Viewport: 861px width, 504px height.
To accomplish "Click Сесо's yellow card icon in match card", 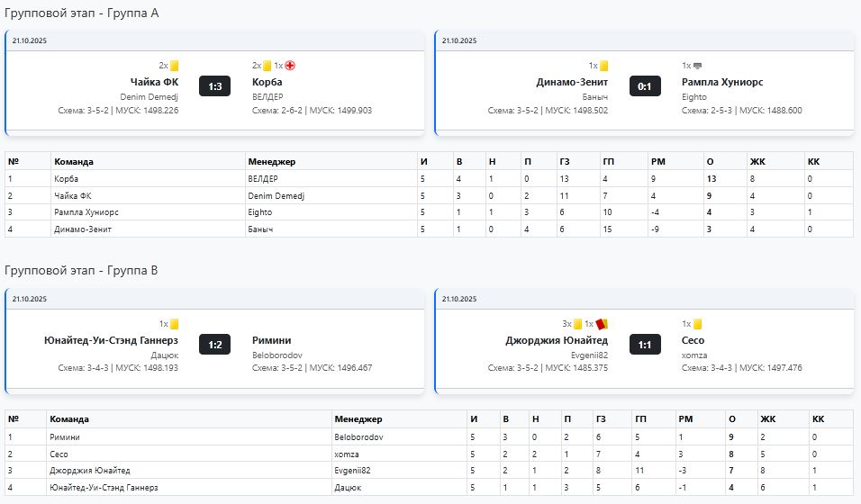I will click(697, 324).
